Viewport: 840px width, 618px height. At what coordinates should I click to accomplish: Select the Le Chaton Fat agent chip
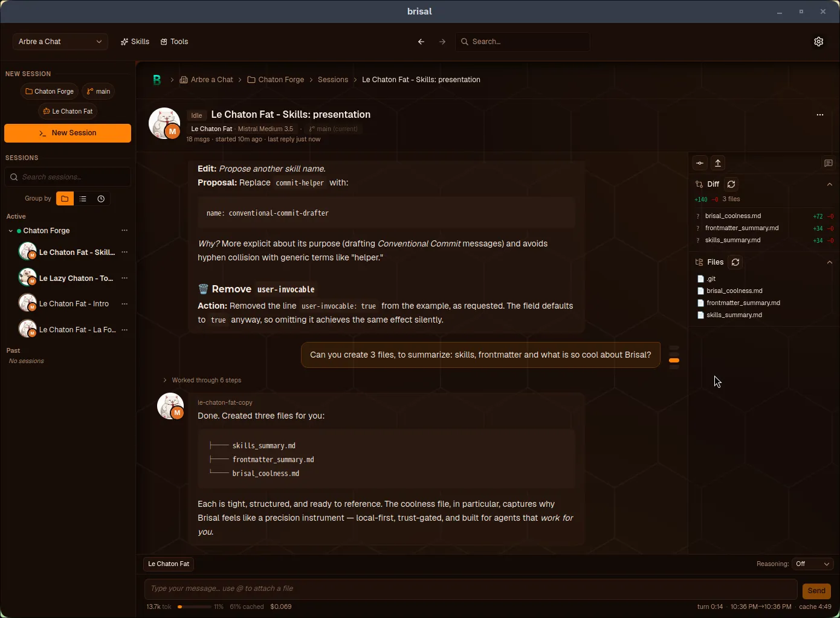click(68, 111)
